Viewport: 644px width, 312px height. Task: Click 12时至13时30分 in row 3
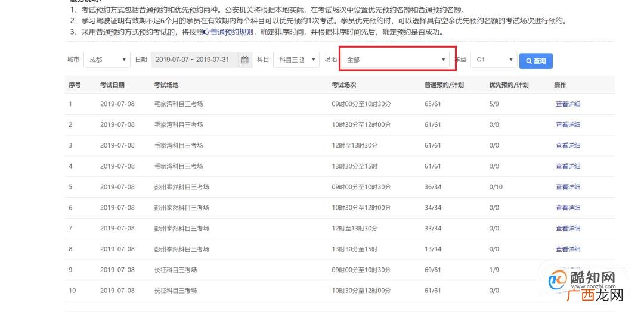click(354, 145)
